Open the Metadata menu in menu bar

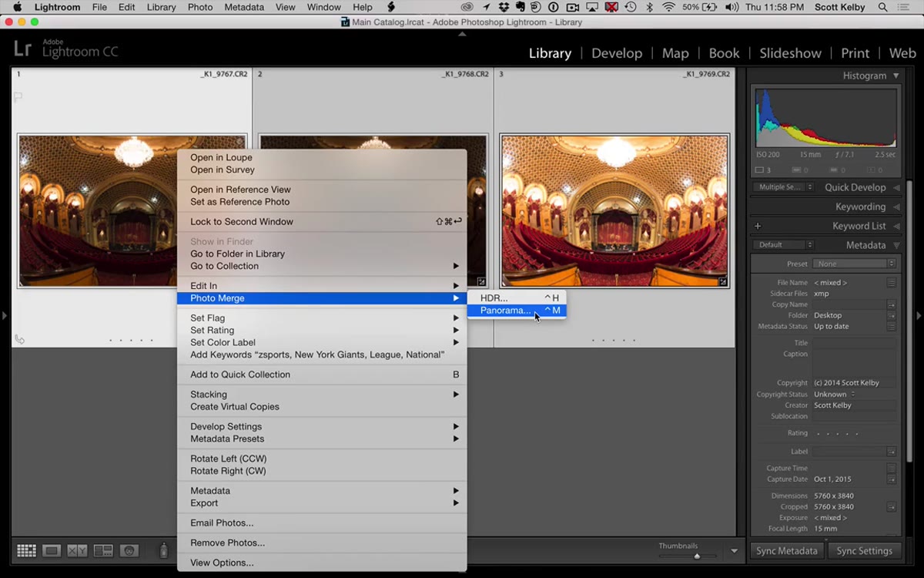point(243,7)
